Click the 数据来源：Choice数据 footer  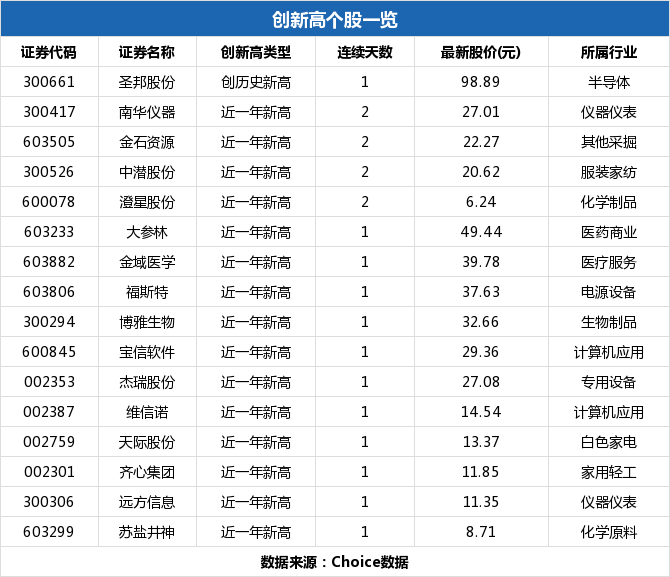tap(335, 562)
